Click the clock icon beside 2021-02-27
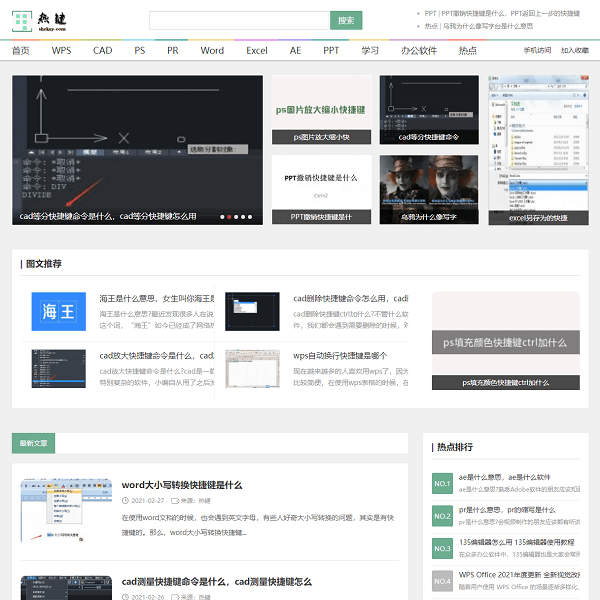This screenshot has height=600, width=600. coord(125,501)
